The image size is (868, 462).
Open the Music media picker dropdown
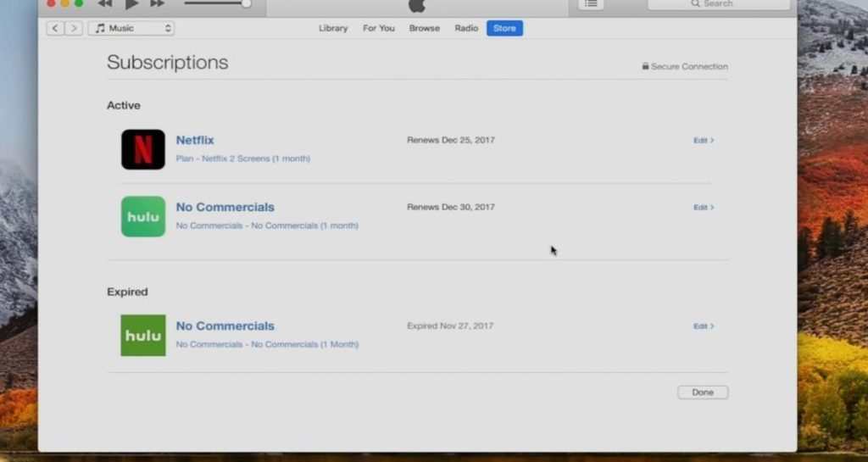pyautogui.click(x=131, y=28)
